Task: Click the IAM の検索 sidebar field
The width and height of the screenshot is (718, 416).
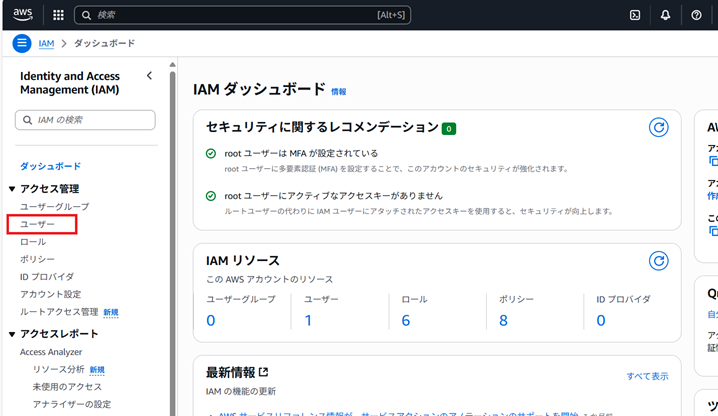Action: 86,120
